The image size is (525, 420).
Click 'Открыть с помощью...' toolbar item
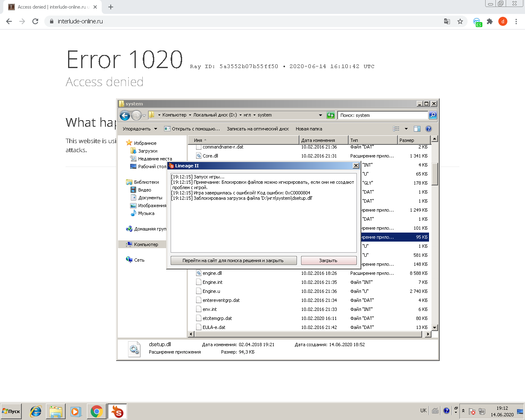click(192, 129)
